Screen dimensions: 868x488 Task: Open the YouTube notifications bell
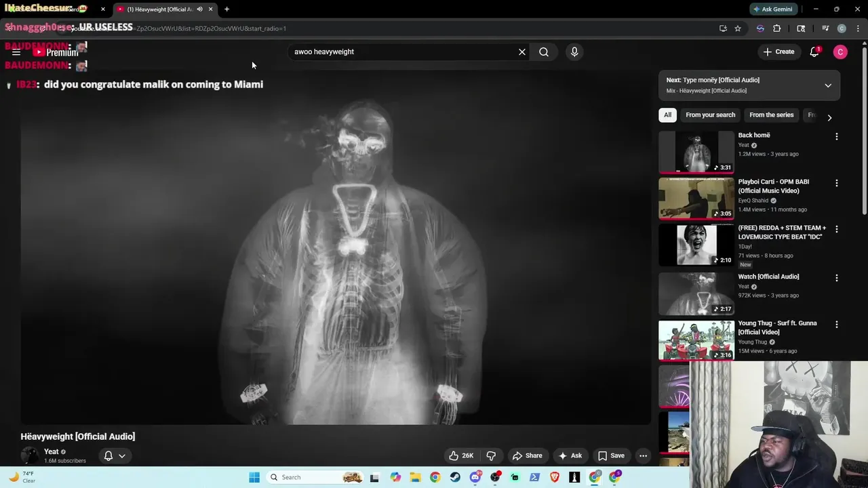pyautogui.click(x=814, y=52)
